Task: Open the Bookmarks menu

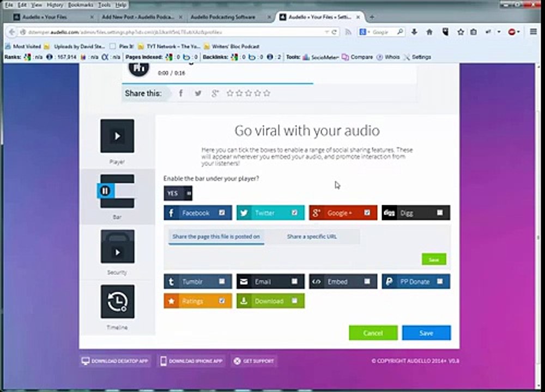Action: point(81,5)
